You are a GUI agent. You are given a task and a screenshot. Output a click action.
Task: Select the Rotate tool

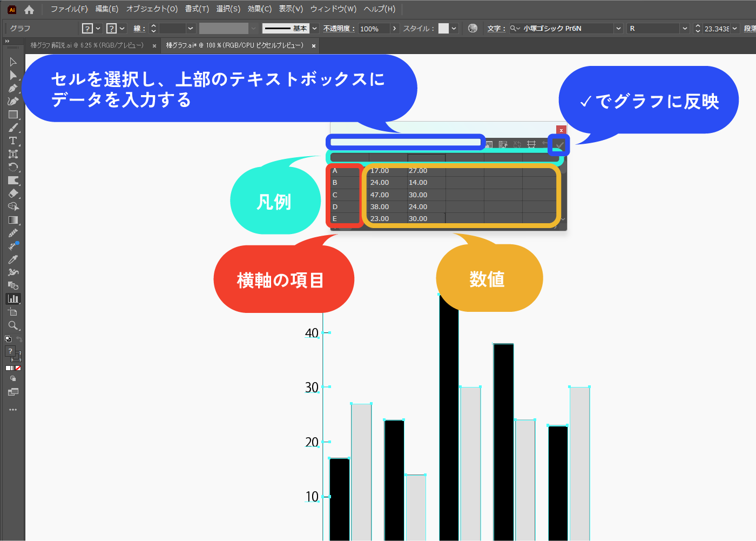pos(13,167)
